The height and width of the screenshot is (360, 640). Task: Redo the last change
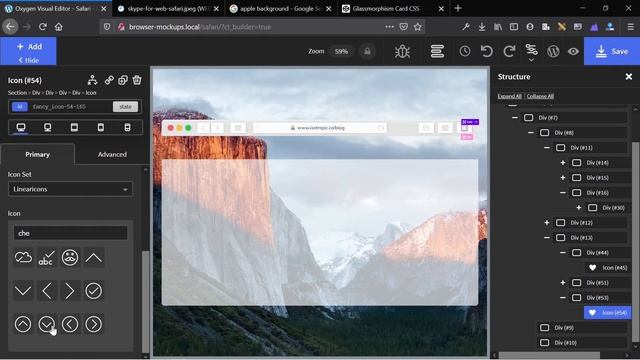(x=509, y=51)
